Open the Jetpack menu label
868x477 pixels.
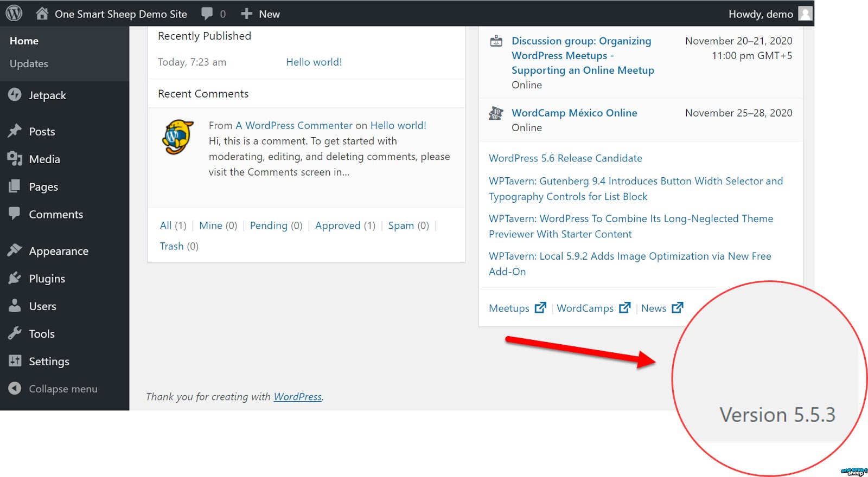pos(47,95)
